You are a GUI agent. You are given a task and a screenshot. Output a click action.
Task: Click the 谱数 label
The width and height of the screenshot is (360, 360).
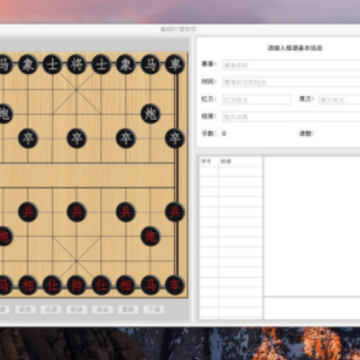307,134
